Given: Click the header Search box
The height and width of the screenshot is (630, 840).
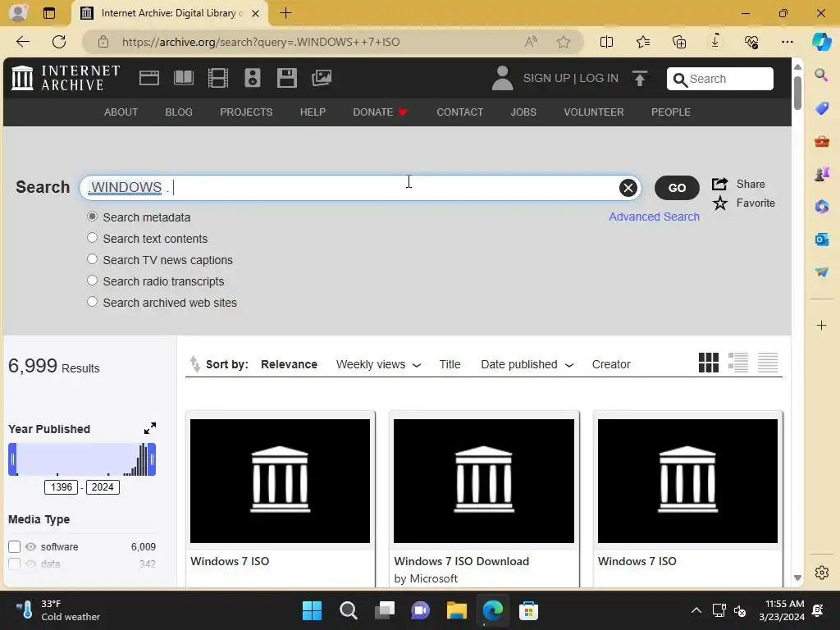Looking at the screenshot, I should click(x=719, y=79).
